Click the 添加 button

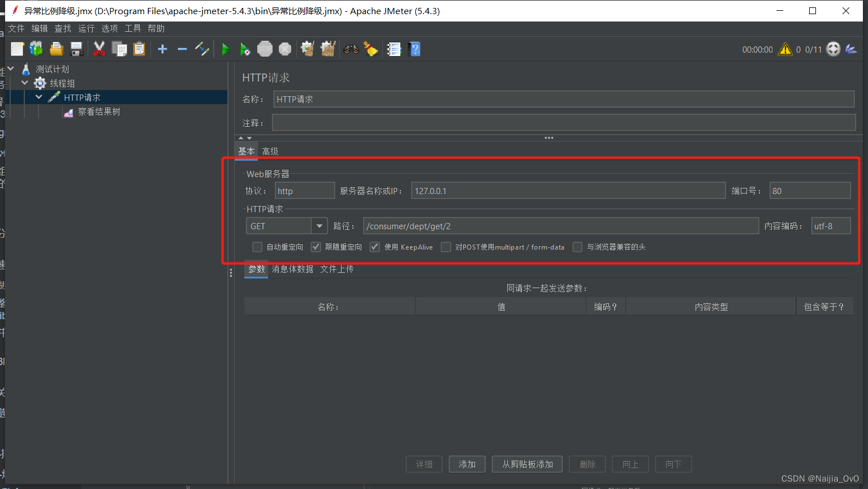click(x=467, y=464)
